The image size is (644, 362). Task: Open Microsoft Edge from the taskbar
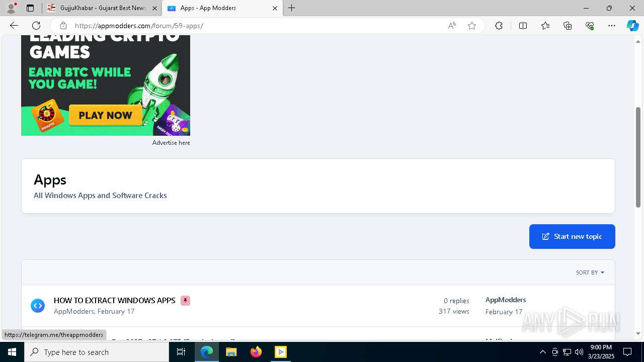pyautogui.click(x=207, y=352)
